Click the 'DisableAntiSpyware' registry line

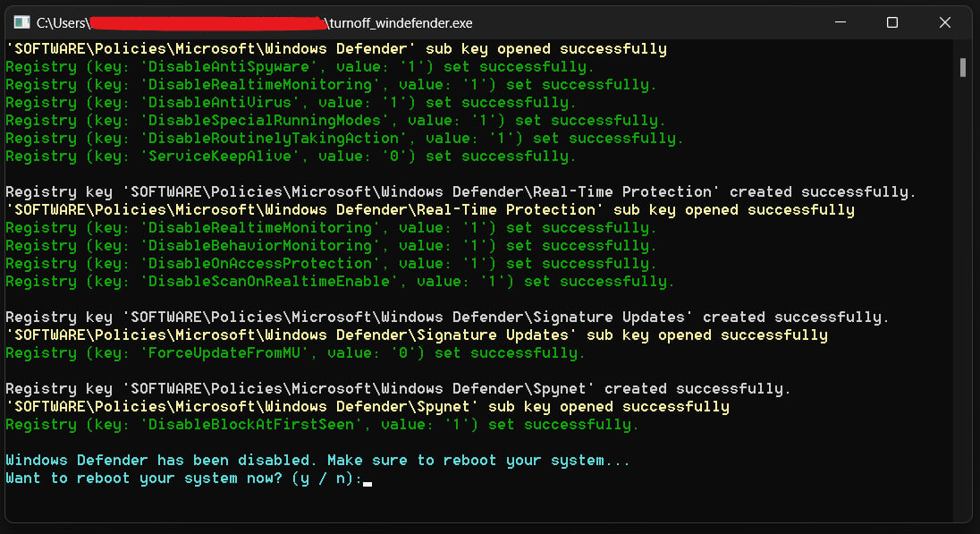pyautogui.click(x=300, y=67)
